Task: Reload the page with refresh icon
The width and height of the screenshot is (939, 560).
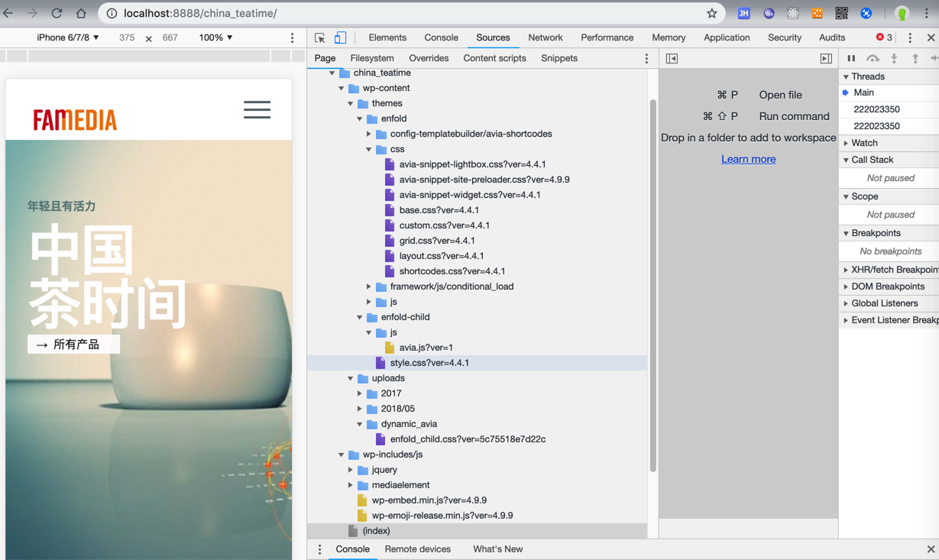Action: tap(57, 13)
